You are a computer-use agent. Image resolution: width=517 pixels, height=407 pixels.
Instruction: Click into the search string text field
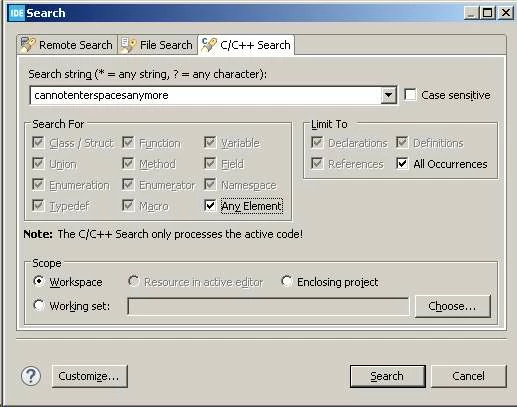click(206, 95)
